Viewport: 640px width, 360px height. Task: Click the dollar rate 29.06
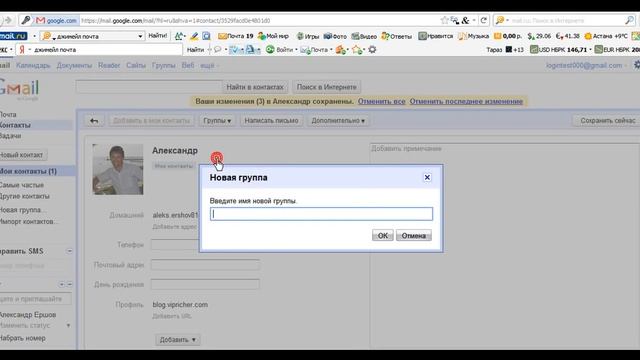(x=539, y=36)
